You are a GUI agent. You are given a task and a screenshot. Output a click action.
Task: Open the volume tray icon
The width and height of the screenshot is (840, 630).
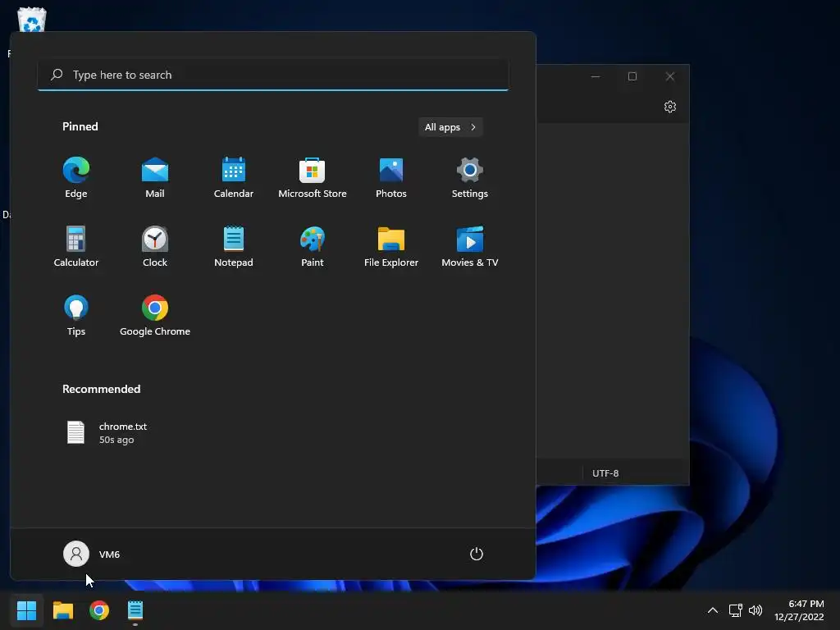(756, 610)
